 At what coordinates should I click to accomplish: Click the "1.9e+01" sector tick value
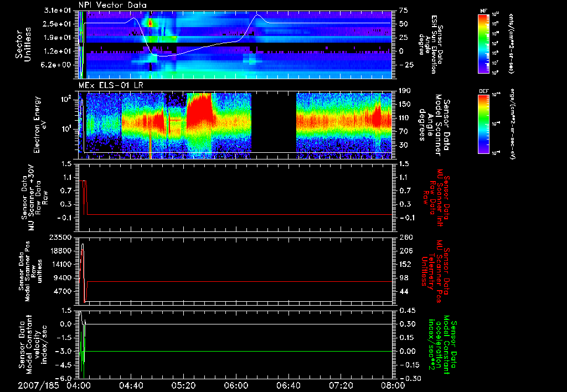click(x=57, y=38)
